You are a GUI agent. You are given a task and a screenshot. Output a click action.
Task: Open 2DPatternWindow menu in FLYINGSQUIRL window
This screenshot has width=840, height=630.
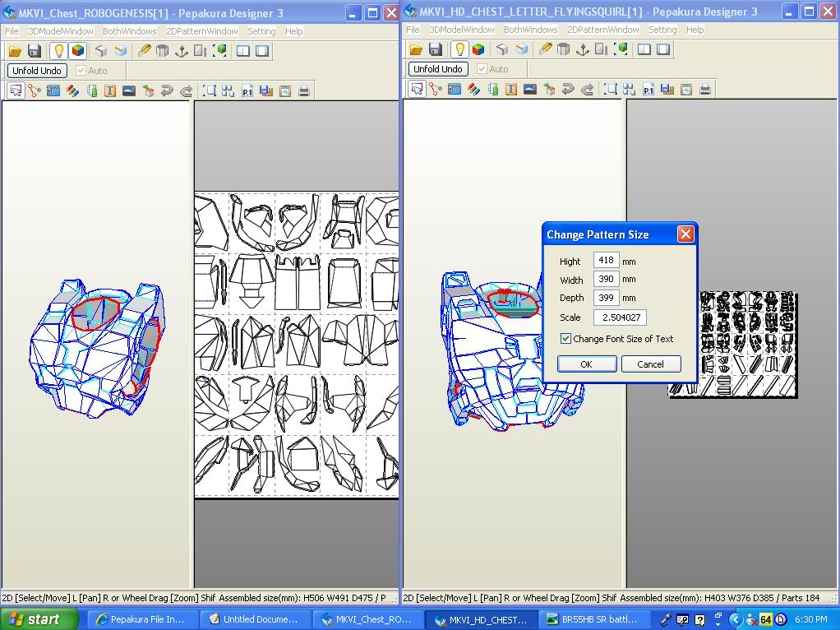point(602,30)
